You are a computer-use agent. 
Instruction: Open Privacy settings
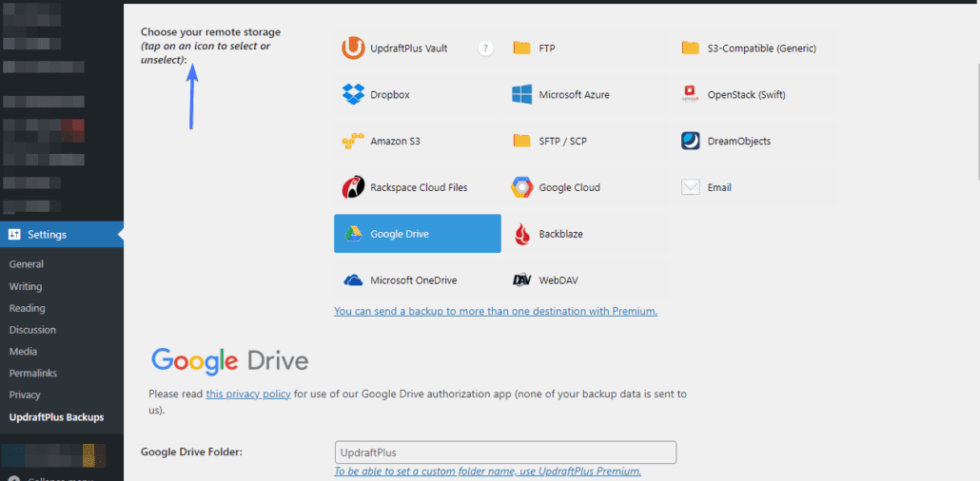tap(25, 394)
